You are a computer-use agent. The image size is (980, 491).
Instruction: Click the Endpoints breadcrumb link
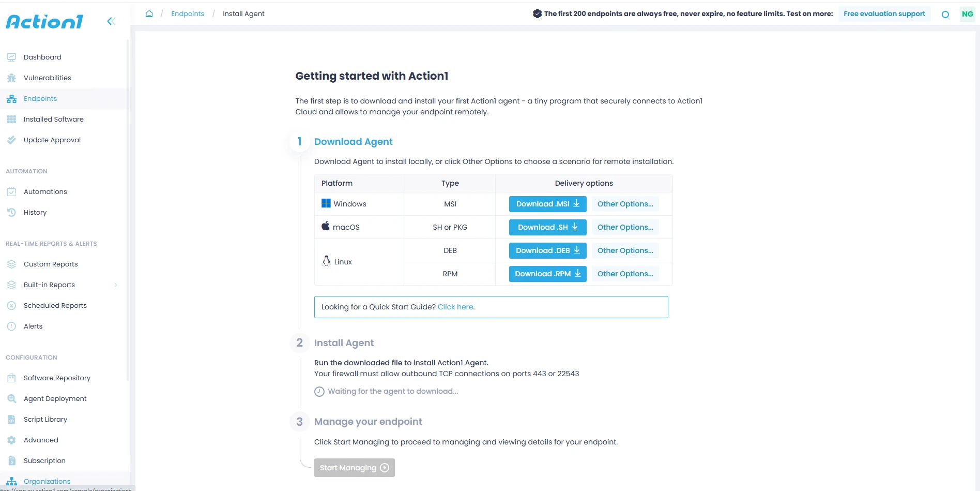pos(188,14)
